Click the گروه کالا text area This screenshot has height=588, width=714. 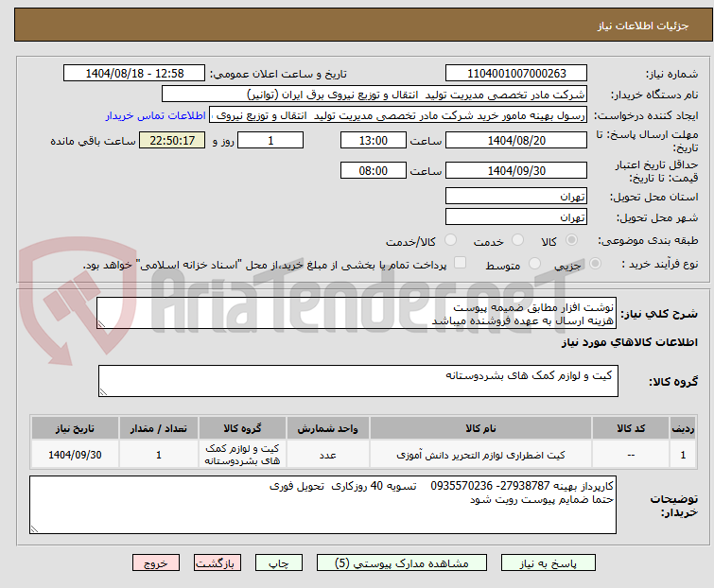pos(357,381)
